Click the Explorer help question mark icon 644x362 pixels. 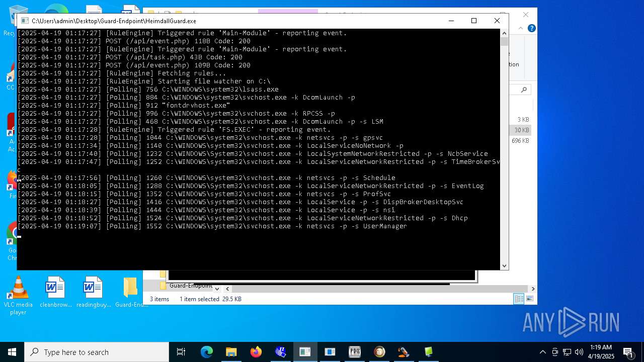531,28
